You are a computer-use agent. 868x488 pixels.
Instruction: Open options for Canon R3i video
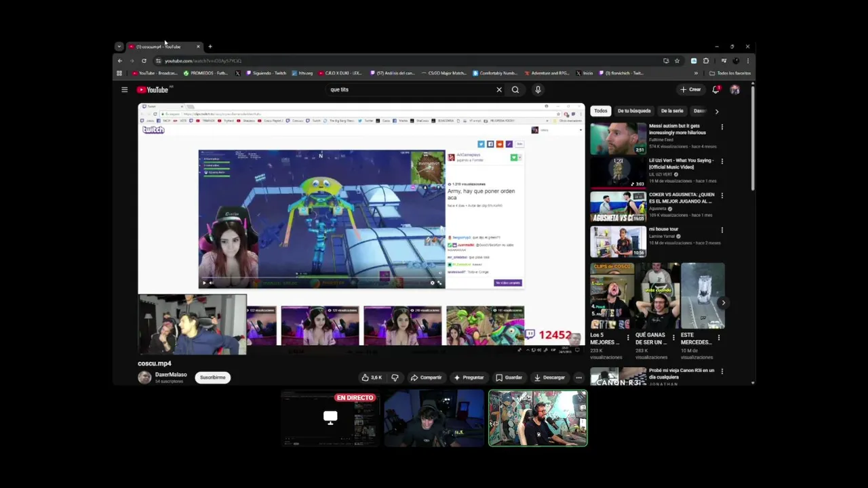coord(722,371)
